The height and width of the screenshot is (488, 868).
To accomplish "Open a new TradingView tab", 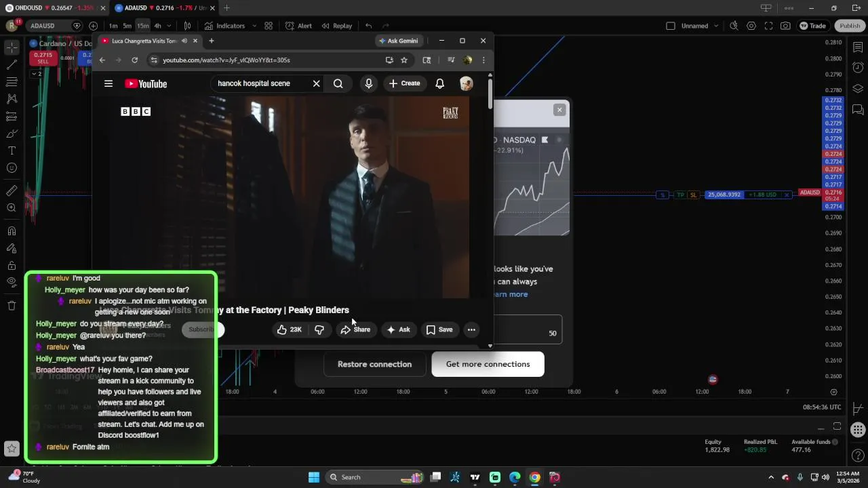I will (x=226, y=7).
